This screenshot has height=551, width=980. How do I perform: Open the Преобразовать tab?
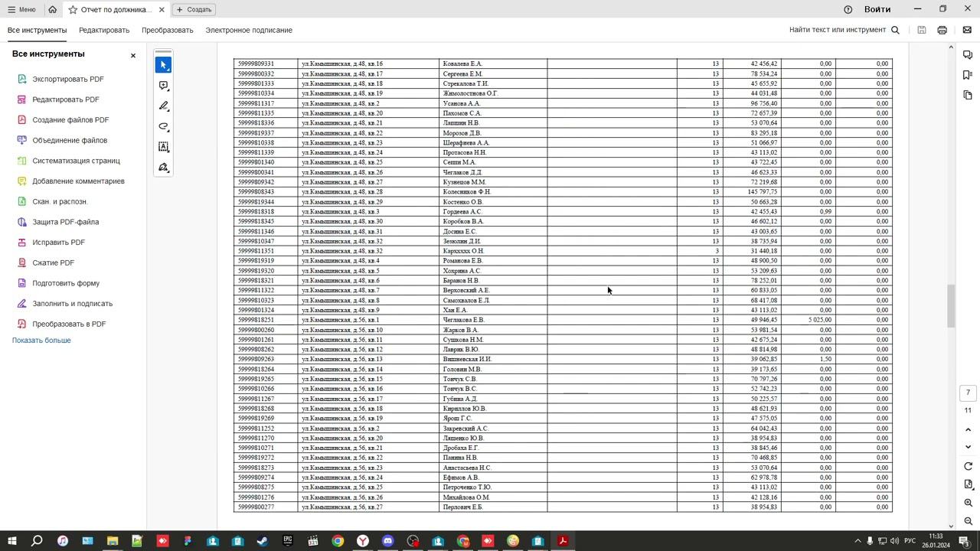tap(167, 30)
